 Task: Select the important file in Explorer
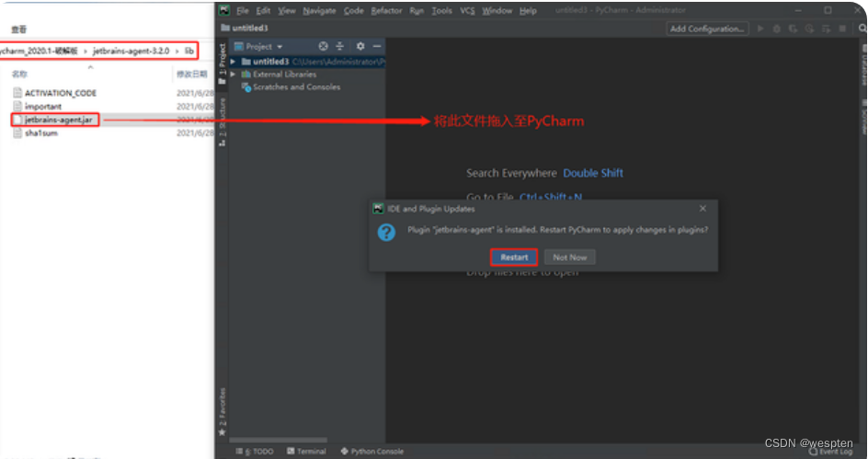[x=43, y=107]
